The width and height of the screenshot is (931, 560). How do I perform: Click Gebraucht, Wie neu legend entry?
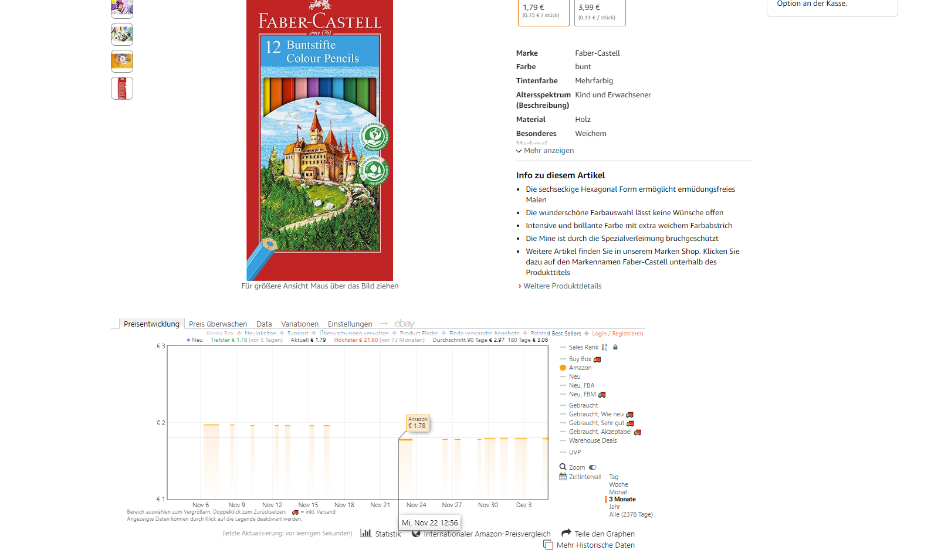pos(596,414)
